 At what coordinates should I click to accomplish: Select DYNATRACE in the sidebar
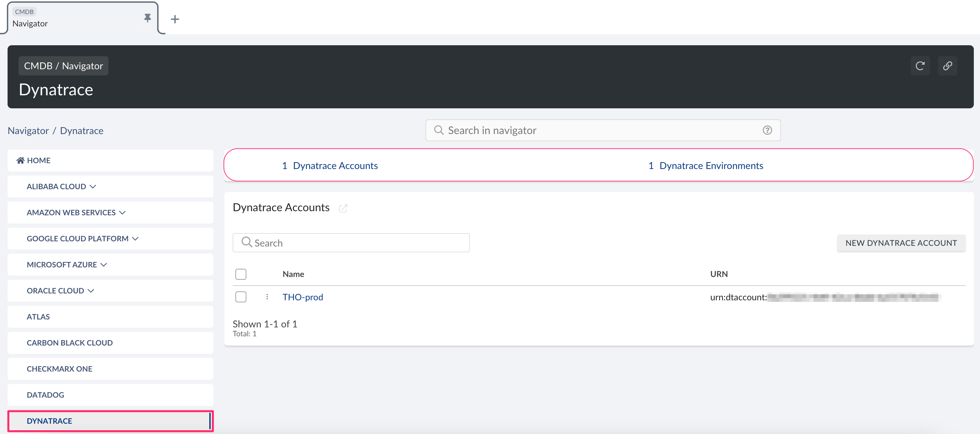click(49, 421)
